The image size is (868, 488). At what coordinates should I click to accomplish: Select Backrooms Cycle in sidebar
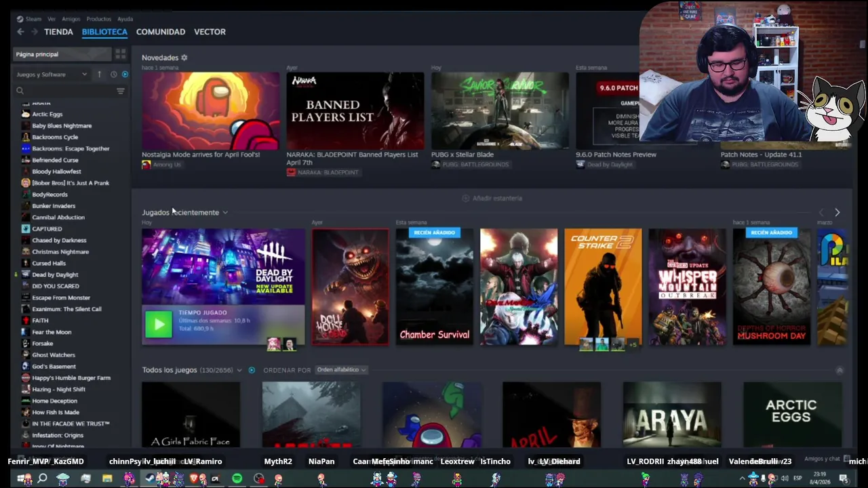pos(55,137)
